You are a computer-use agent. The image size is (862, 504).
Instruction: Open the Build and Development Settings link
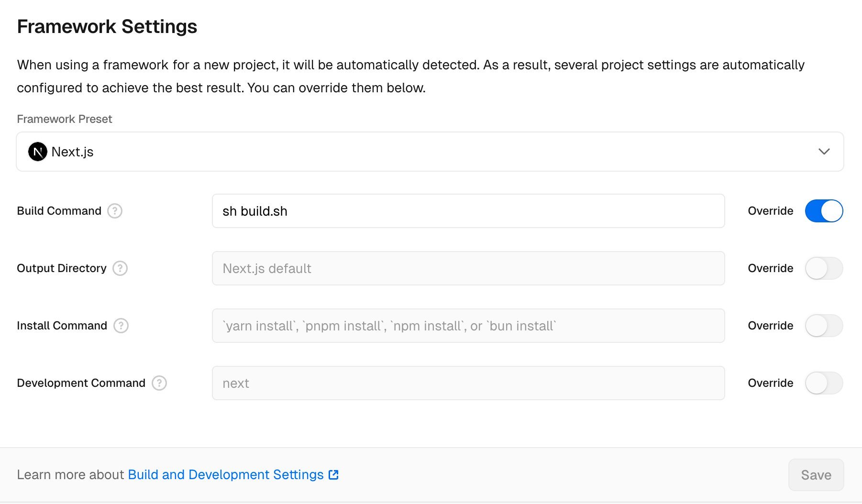(226, 475)
